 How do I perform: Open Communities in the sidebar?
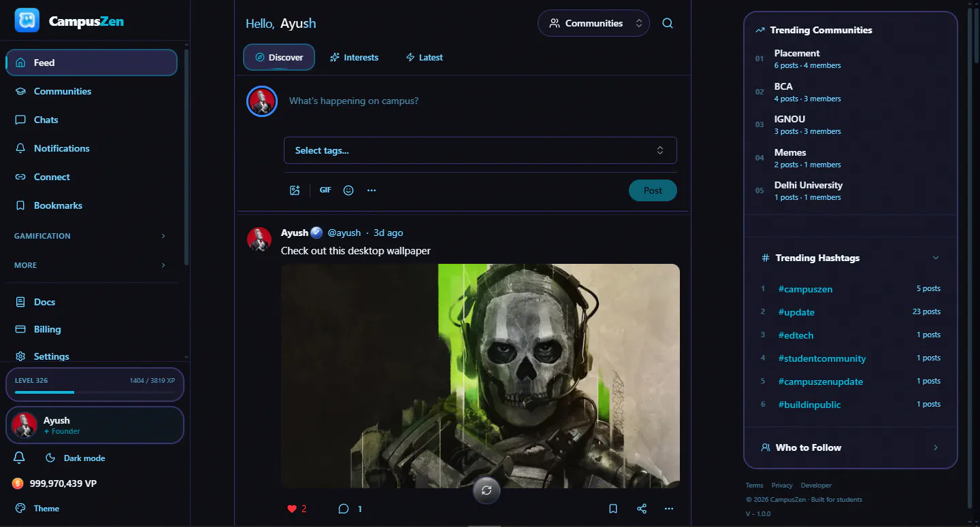(x=91, y=91)
